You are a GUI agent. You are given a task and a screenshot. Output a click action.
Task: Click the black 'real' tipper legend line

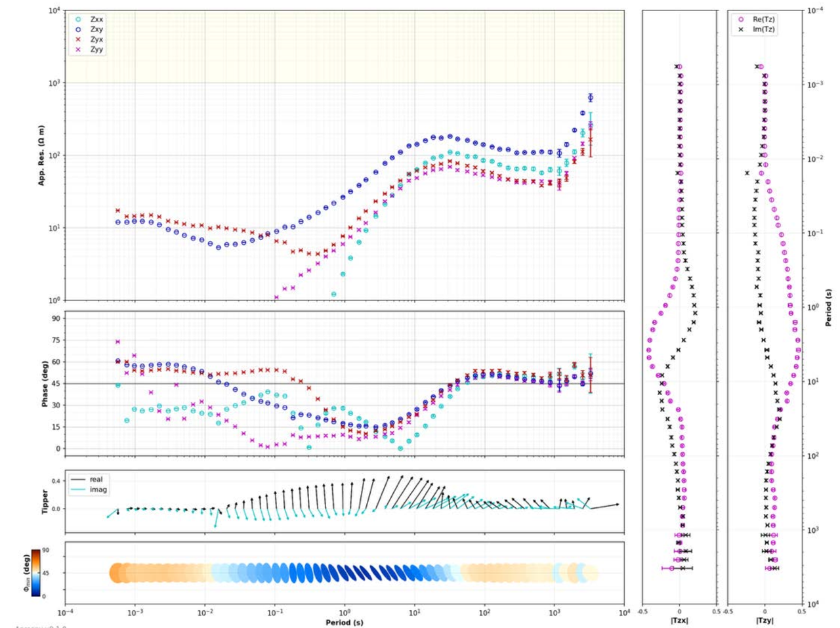click(77, 480)
